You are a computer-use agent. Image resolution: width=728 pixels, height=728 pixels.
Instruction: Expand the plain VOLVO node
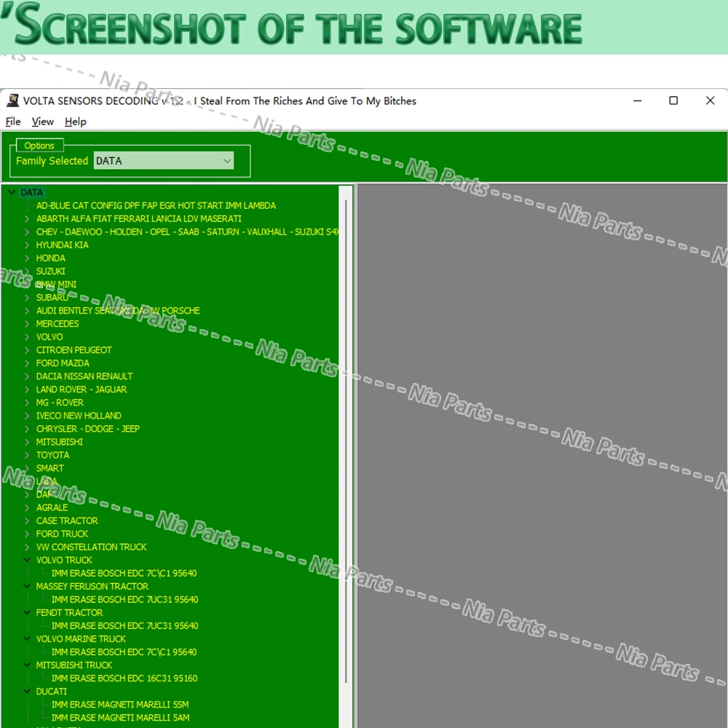(27, 336)
